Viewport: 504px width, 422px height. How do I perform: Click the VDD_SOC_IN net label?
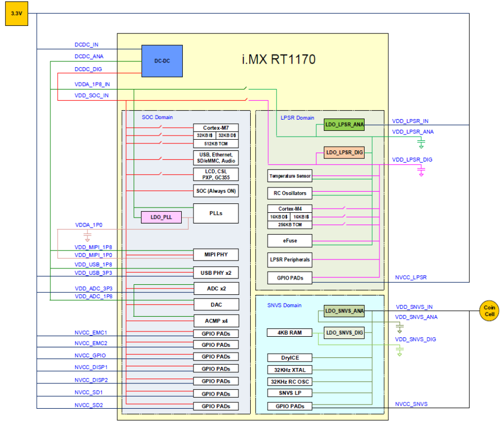tap(91, 95)
